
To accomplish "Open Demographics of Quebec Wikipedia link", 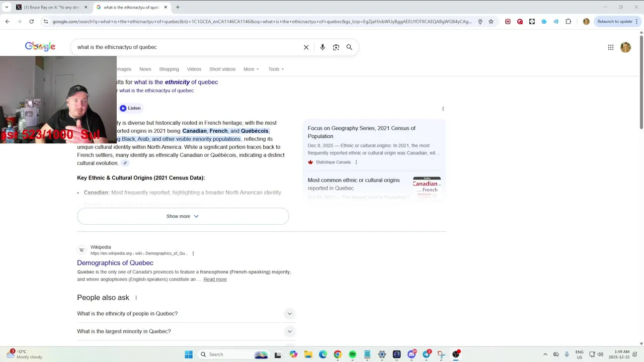I will click(x=115, y=263).
